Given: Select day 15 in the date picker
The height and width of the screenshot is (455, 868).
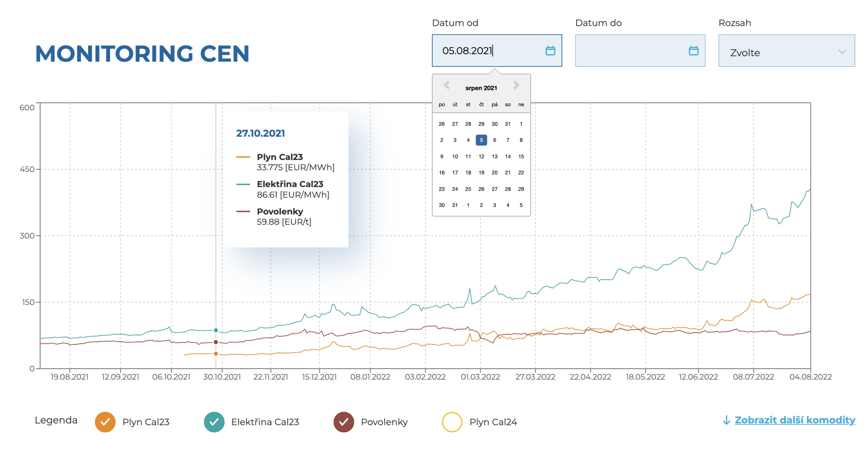Looking at the screenshot, I should click(521, 156).
